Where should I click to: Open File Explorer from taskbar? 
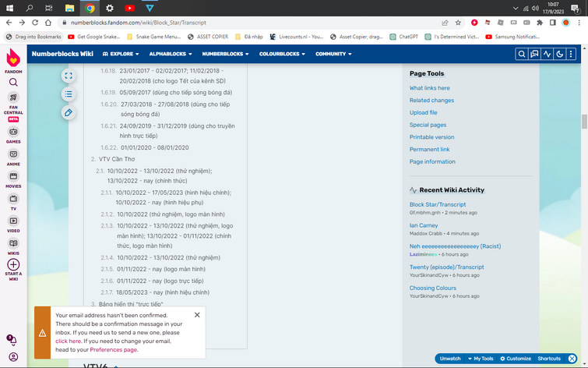point(69,8)
